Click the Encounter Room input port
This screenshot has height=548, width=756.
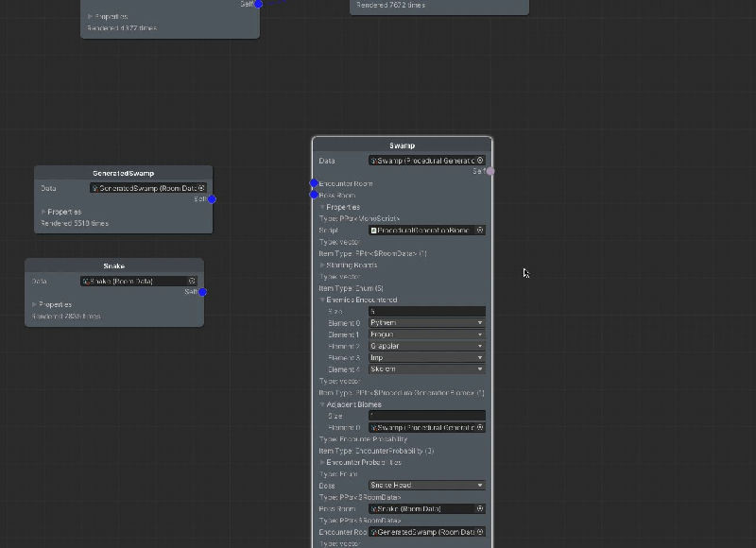coord(314,183)
